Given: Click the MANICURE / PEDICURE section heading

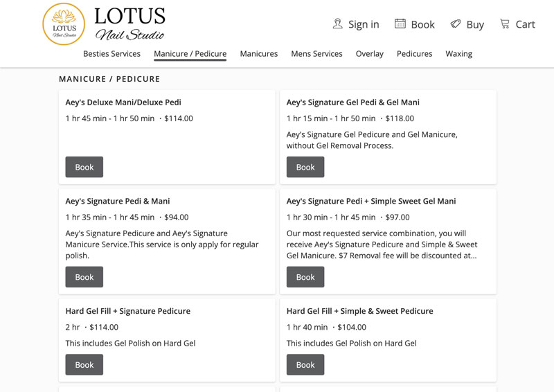Looking at the screenshot, I should (x=109, y=79).
